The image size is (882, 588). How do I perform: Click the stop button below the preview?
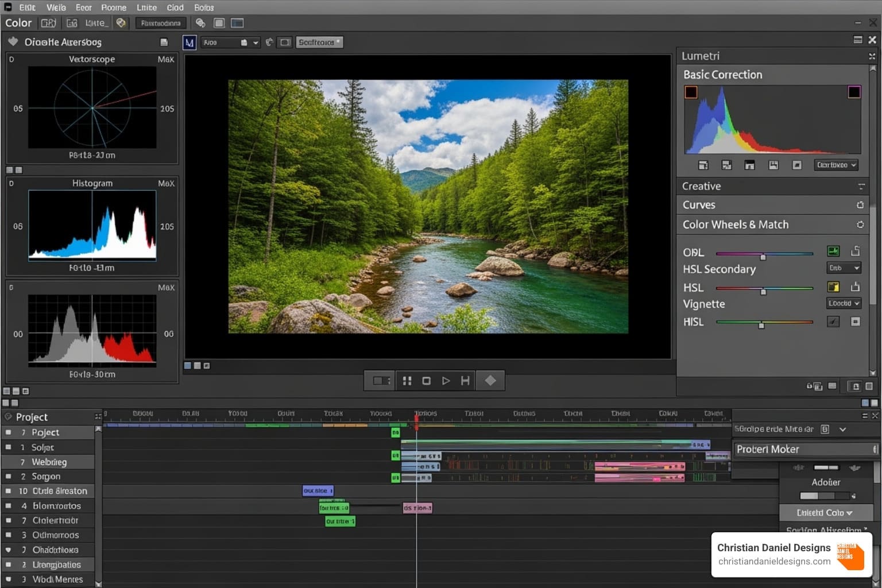pyautogui.click(x=426, y=381)
